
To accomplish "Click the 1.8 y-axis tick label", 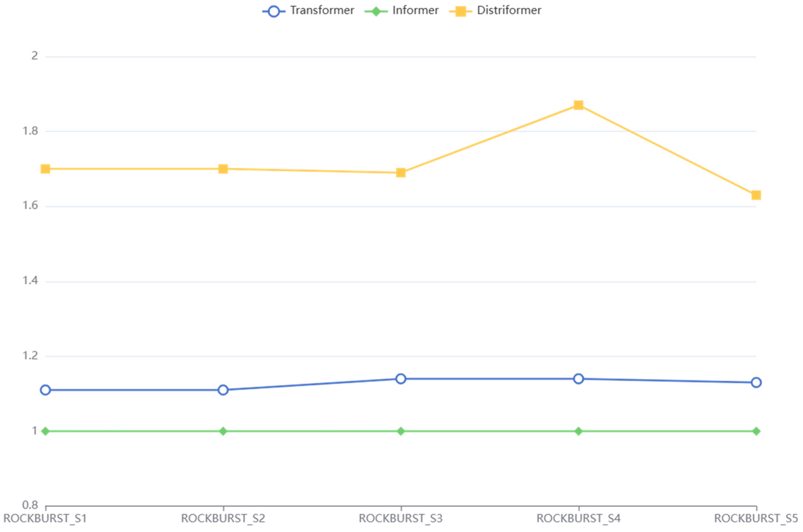I will pos(30,131).
